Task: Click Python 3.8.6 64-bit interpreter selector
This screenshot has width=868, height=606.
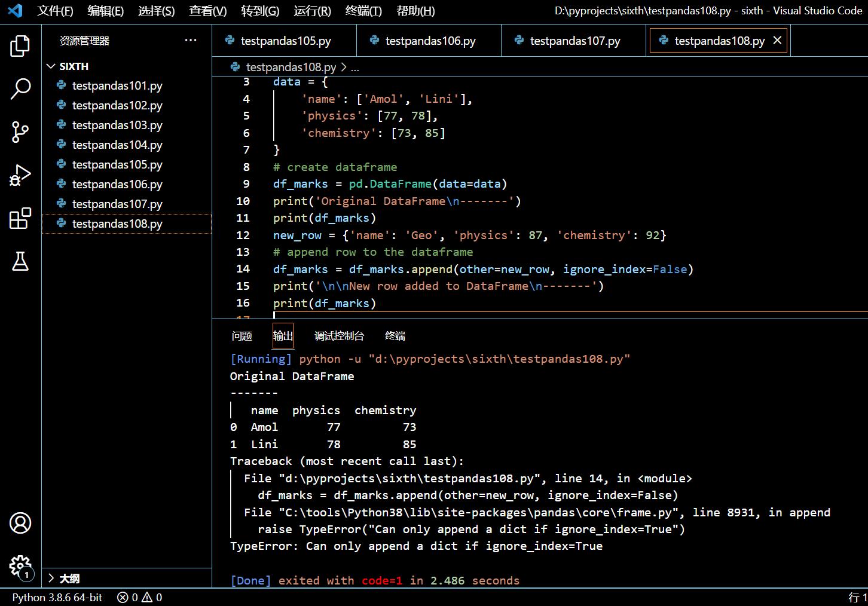Action: [57, 597]
